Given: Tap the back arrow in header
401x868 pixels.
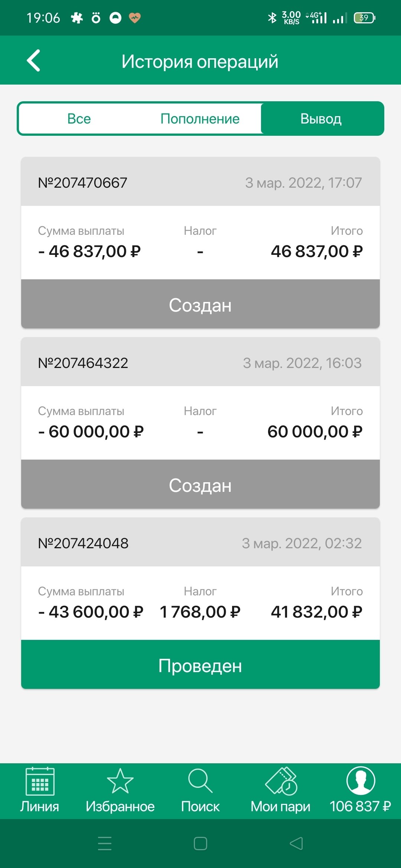Looking at the screenshot, I should (x=33, y=60).
